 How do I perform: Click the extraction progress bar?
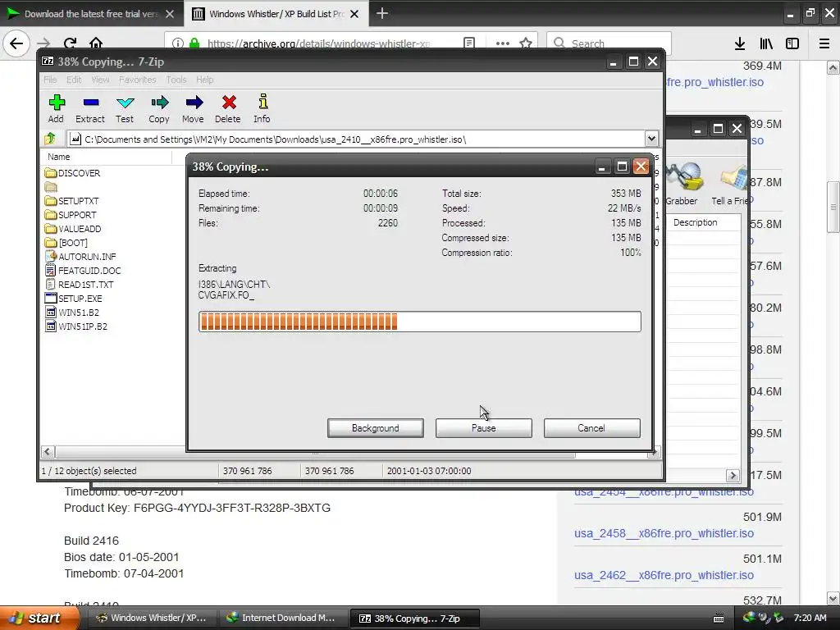coord(419,322)
